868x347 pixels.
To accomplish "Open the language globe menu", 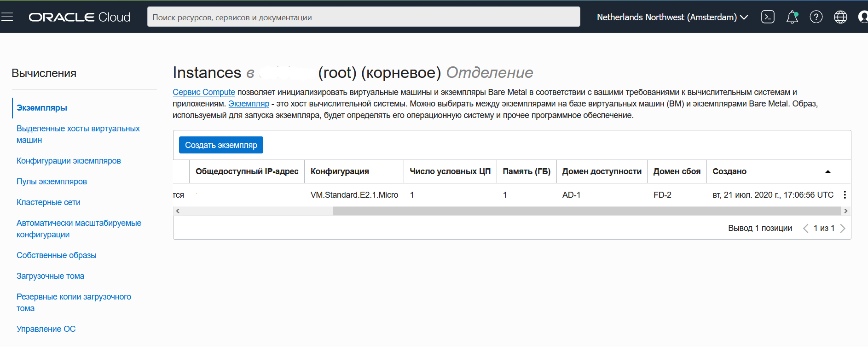I will (x=840, y=17).
